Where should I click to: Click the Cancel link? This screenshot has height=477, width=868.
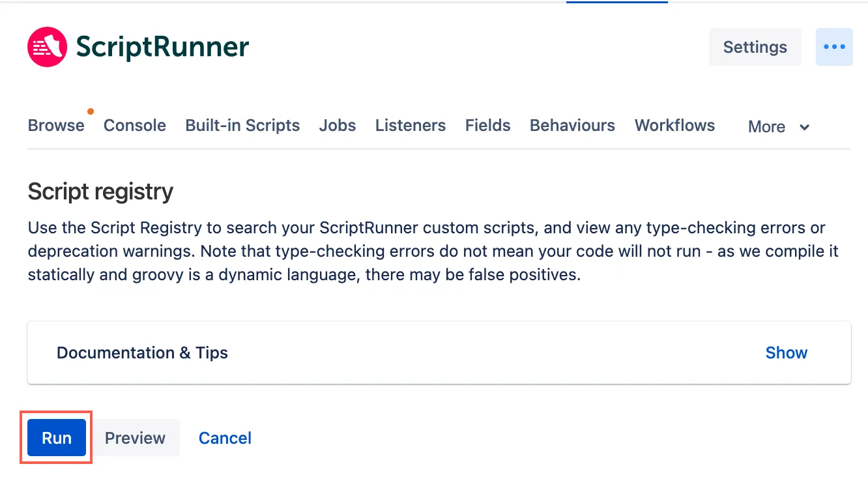pyautogui.click(x=225, y=438)
